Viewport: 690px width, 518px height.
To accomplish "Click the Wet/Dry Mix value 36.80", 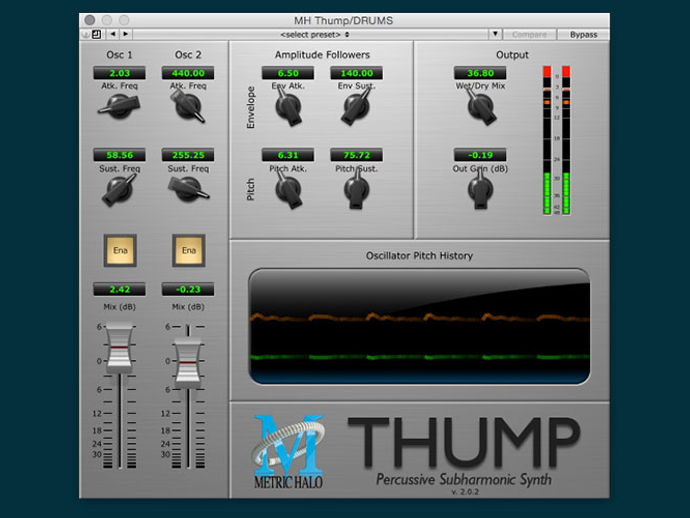I will pyautogui.click(x=480, y=73).
